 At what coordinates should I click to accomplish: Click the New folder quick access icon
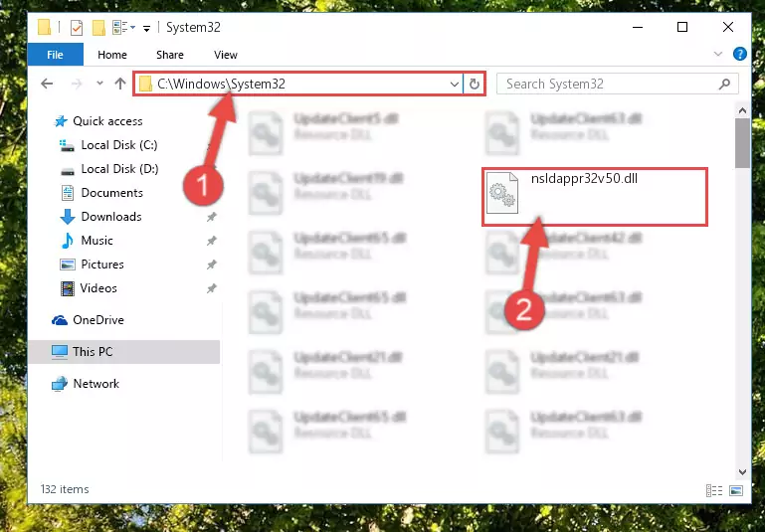click(x=98, y=27)
